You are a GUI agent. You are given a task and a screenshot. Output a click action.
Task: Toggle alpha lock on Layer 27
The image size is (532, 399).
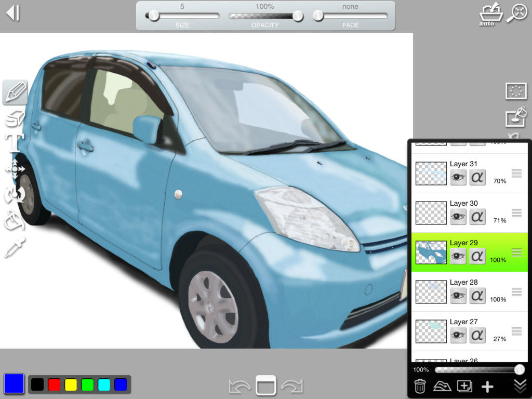[477, 335]
